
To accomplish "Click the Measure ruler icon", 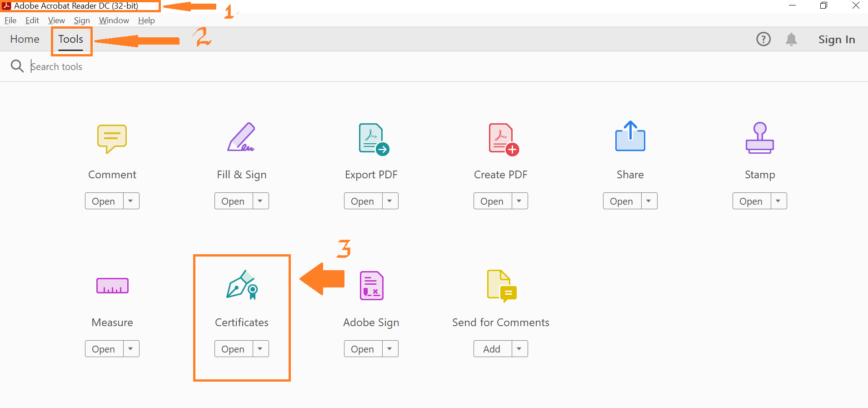I will (x=112, y=286).
